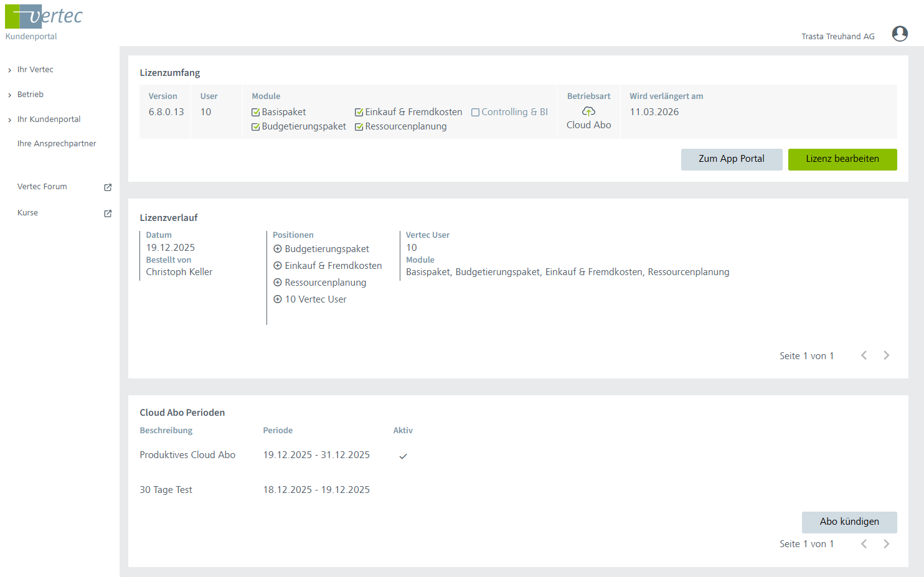
Task: Go to next page in Lizenzverlauf
Action: pos(886,355)
